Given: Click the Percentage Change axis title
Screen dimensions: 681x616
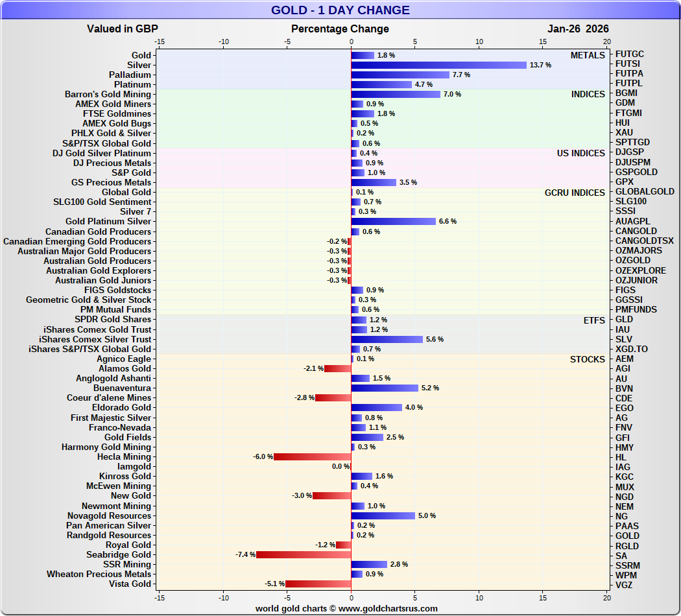Looking at the screenshot, I should click(340, 29).
